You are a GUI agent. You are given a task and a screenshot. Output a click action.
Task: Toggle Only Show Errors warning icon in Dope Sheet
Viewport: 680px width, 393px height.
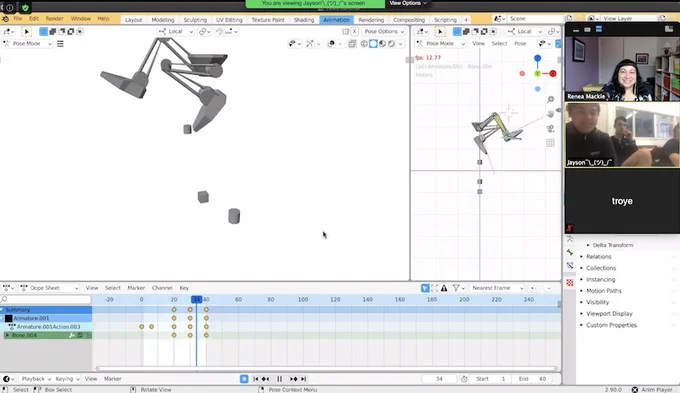[444, 288]
